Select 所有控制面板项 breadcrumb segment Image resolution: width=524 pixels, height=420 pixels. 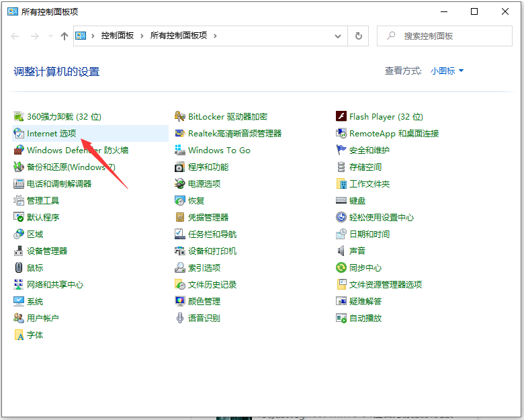pyautogui.click(x=178, y=36)
